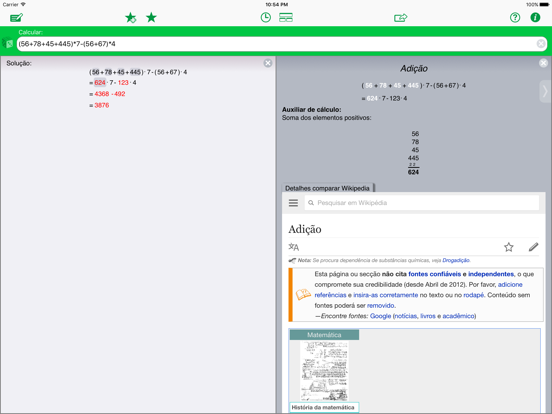This screenshot has height=414, width=552.
Task: Expand next step with right chevron
Action: (545, 92)
